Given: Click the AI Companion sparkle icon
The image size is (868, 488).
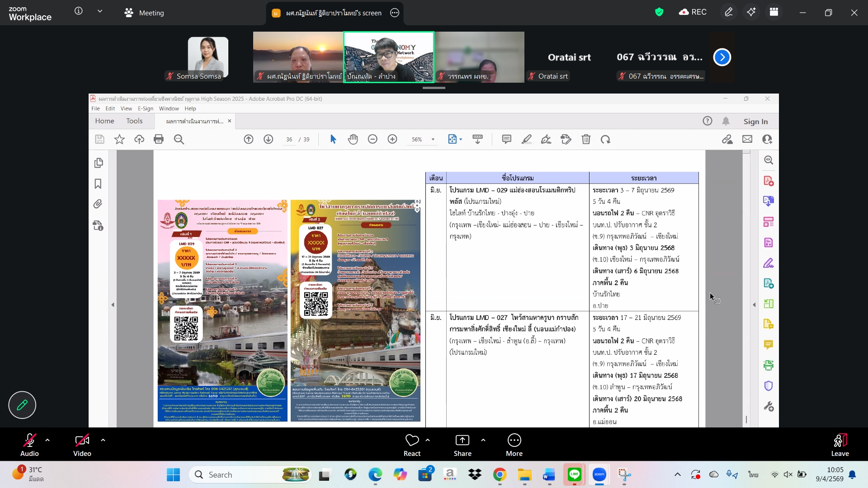Looking at the screenshot, I should coord(751,12).
